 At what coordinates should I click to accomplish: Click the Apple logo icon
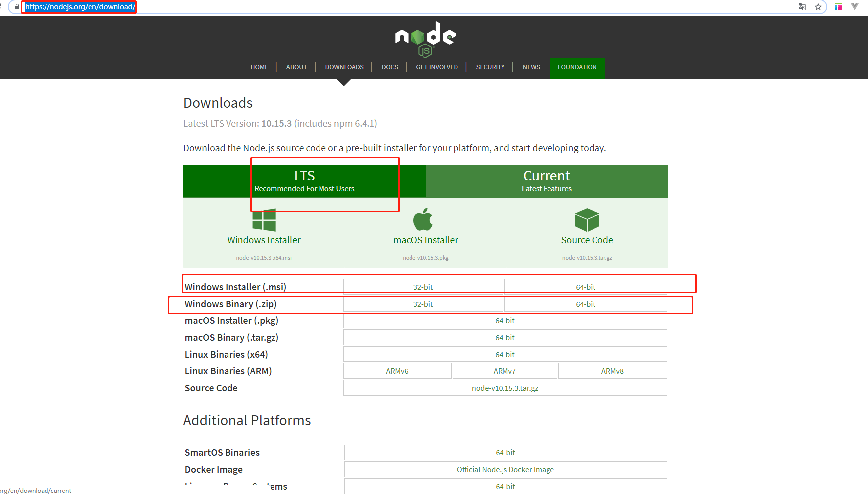423,220
